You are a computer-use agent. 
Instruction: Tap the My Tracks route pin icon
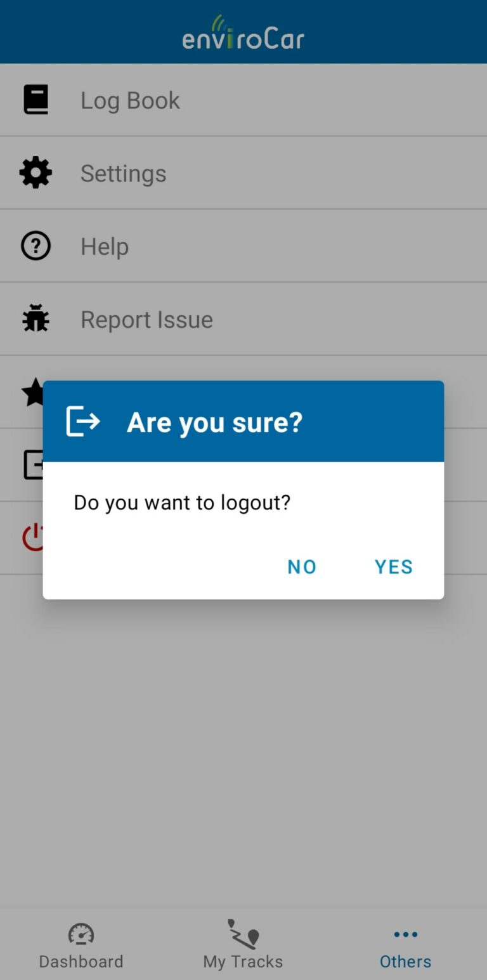click(x=243, y=934)
